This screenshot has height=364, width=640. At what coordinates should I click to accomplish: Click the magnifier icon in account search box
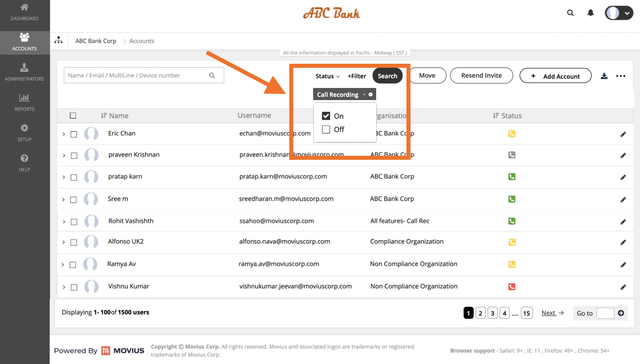pos(212,75)
